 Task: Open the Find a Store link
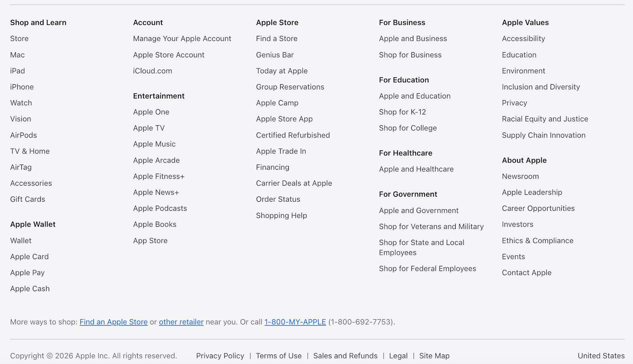click(277, 38)
